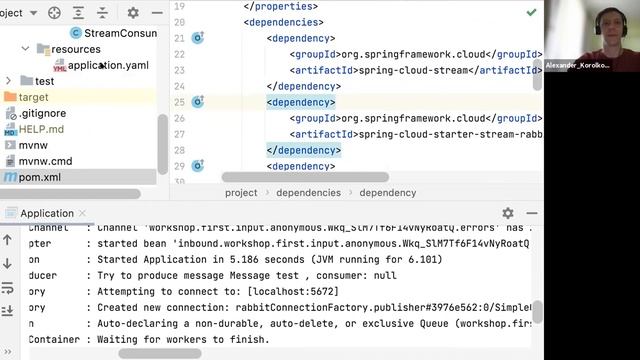Click Collapse All icon in Project toolbar

pyautogui.click(x=102, y=13)
